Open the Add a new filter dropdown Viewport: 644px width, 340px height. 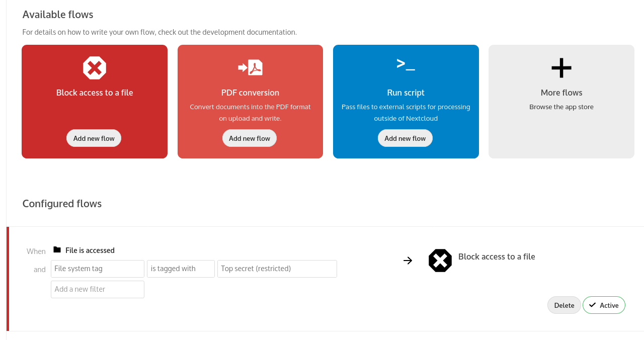click(98, 289)
